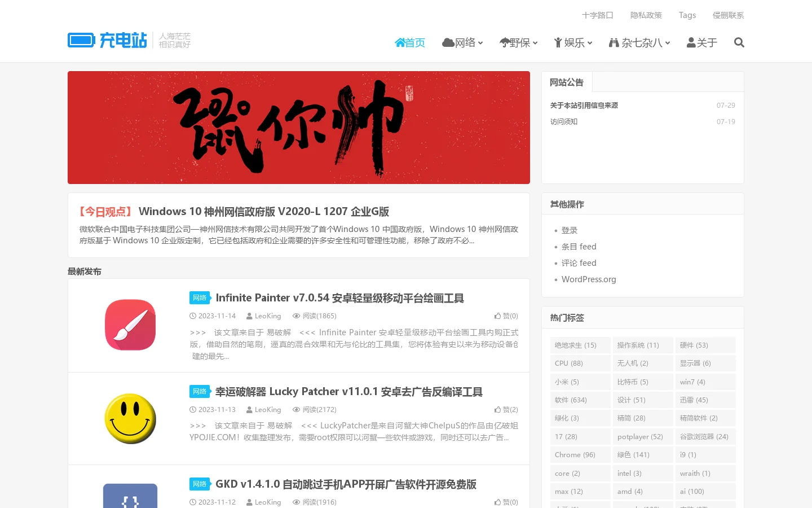Open 十字路口 in the top bar
Viewport: 812px width, 508px height.
598,15
